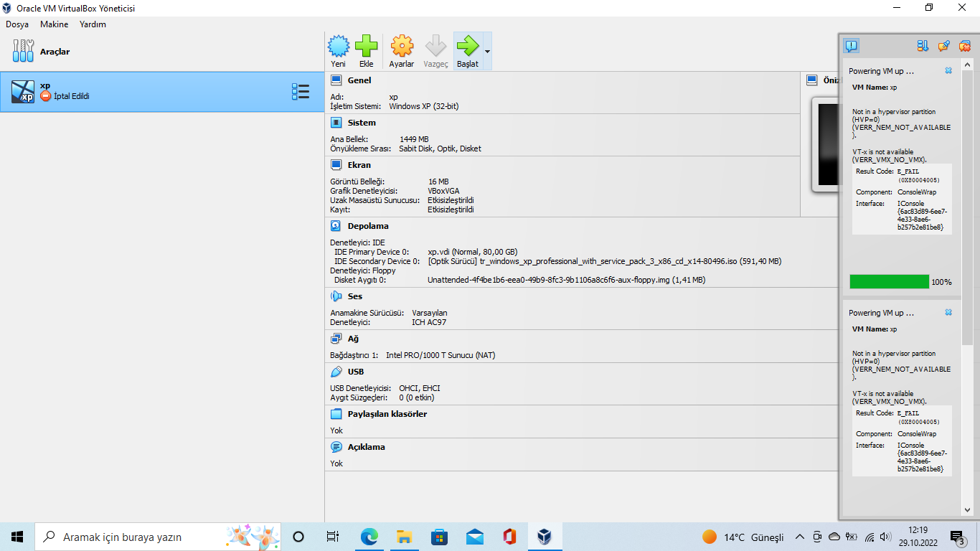Click the Depolama section disk icon
Screen dimensions: 980x551
click(x=336, y=226)
